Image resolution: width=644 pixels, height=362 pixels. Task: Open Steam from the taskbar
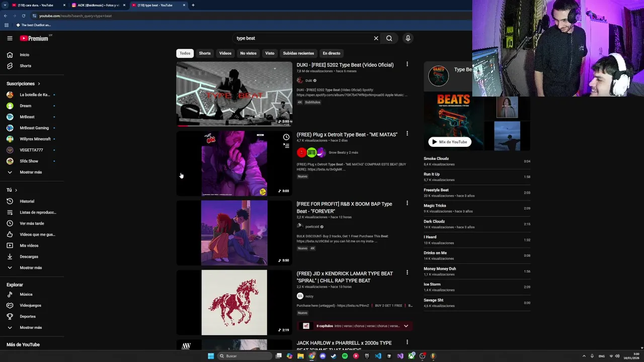point(334,356)
